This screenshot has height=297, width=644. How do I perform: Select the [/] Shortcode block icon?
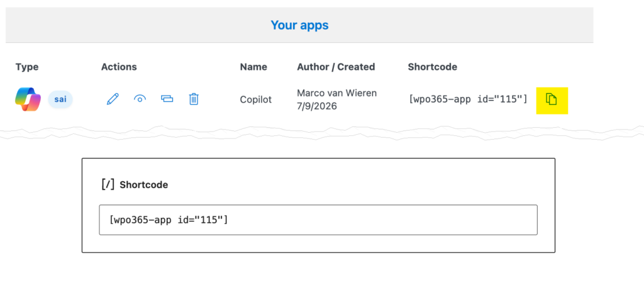[108, 184]
